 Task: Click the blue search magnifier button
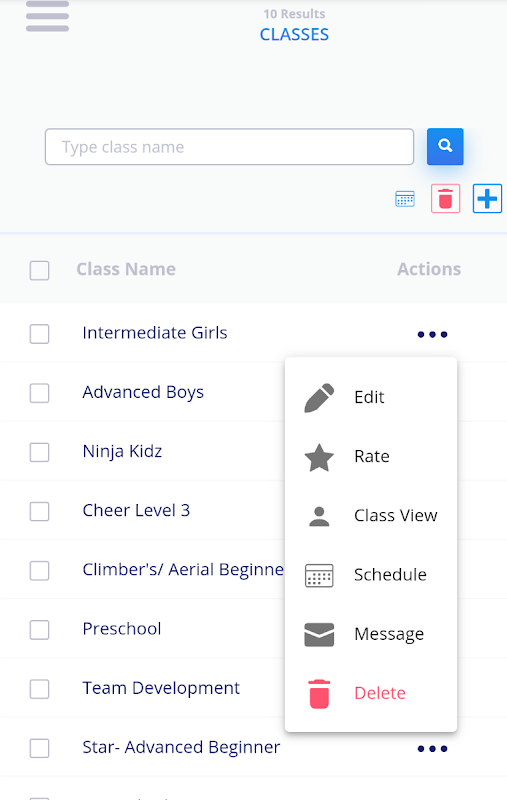[445, 146]
